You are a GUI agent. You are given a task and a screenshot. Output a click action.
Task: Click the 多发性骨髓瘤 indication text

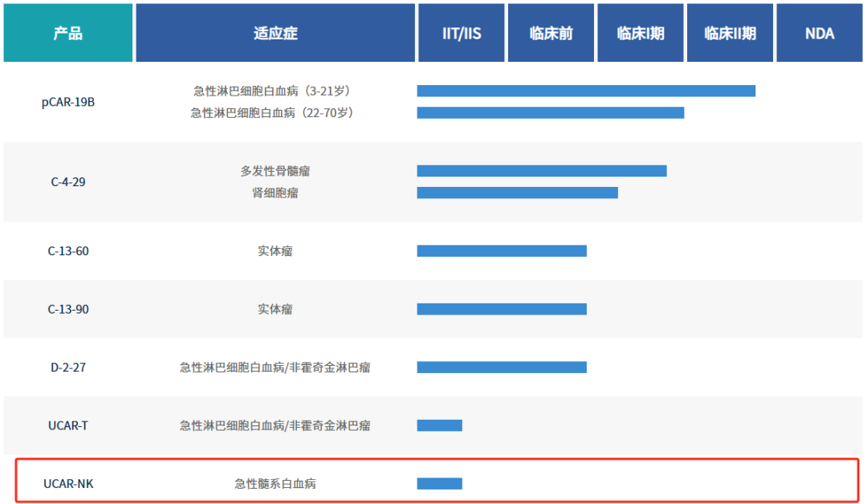(x=275, y=171)
